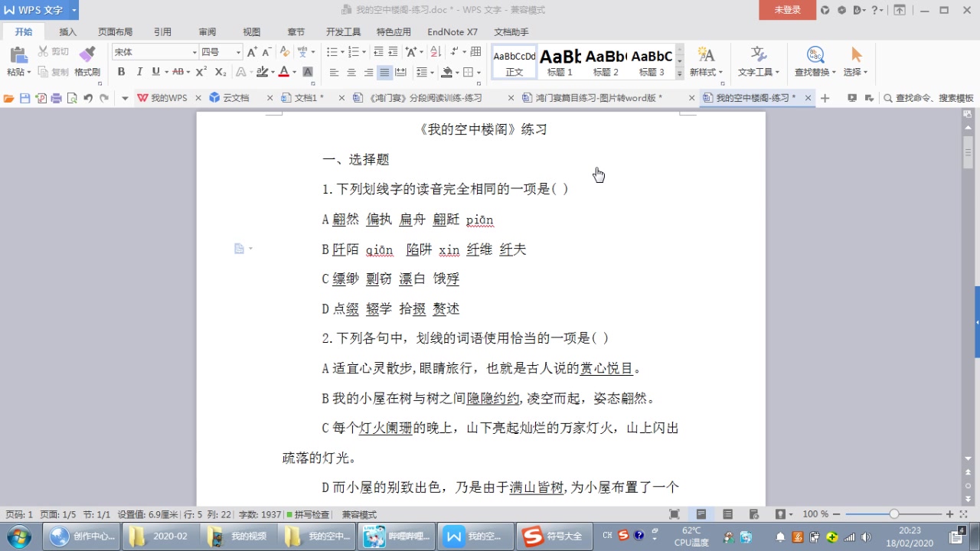Toggle Underline formatting

coord(156,72)
